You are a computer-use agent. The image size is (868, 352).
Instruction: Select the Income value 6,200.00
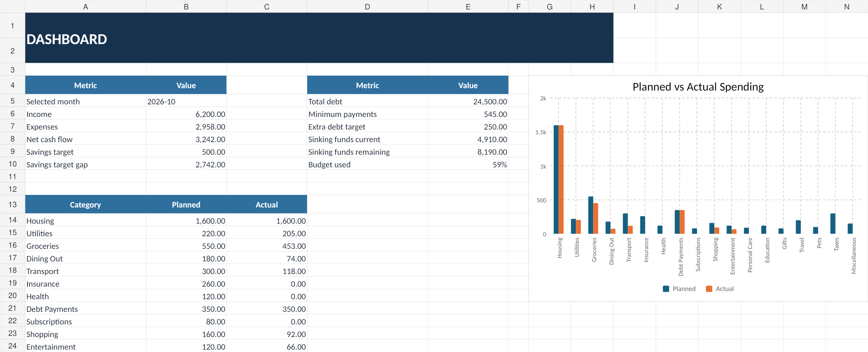coord(186,114)
